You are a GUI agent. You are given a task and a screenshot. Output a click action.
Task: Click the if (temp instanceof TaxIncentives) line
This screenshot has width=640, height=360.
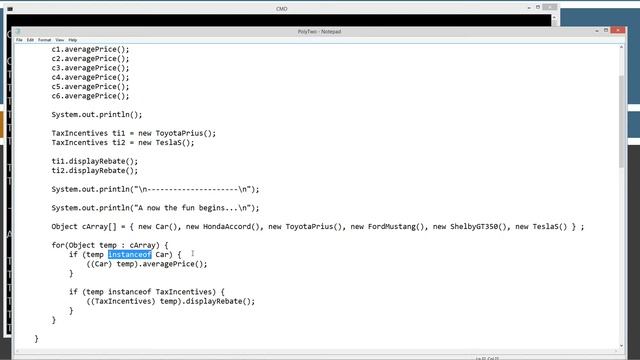[147, 292]
